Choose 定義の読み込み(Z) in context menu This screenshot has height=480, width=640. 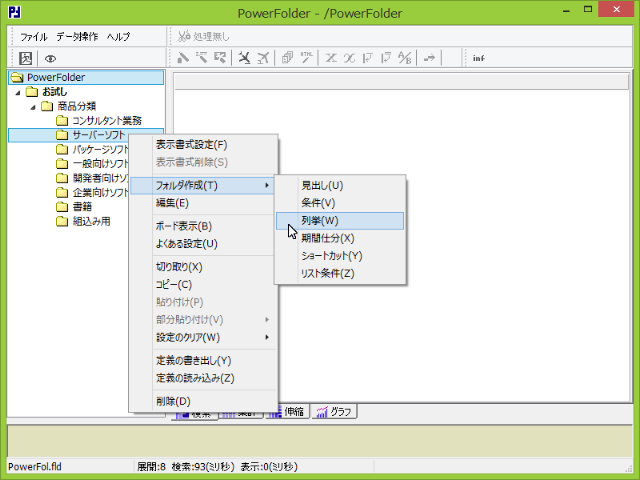click(x=203, y=378)
